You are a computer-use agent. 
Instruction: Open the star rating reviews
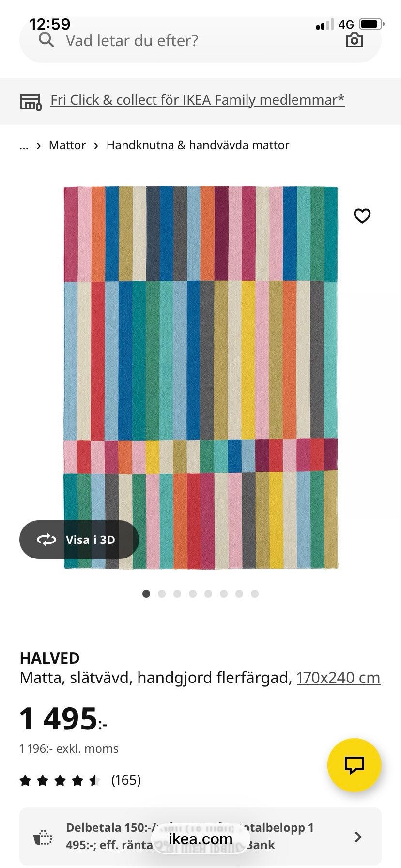tap(60, 780)
